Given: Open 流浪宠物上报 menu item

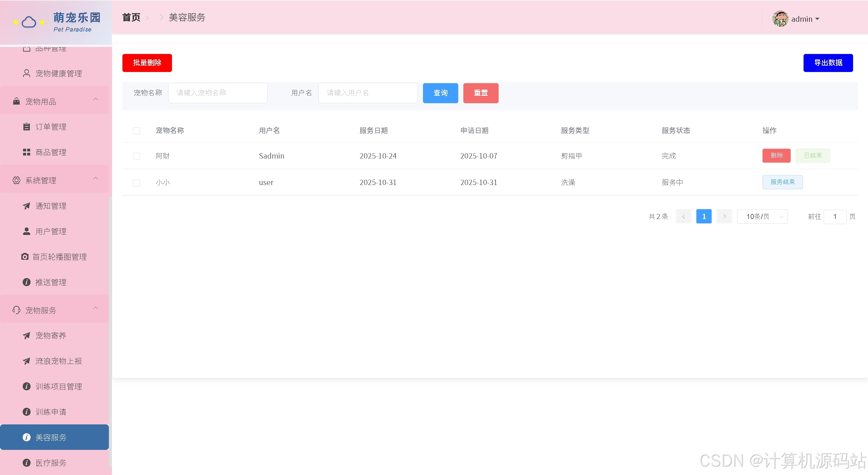Looking at the screenshot, I should tap(54, 361).
